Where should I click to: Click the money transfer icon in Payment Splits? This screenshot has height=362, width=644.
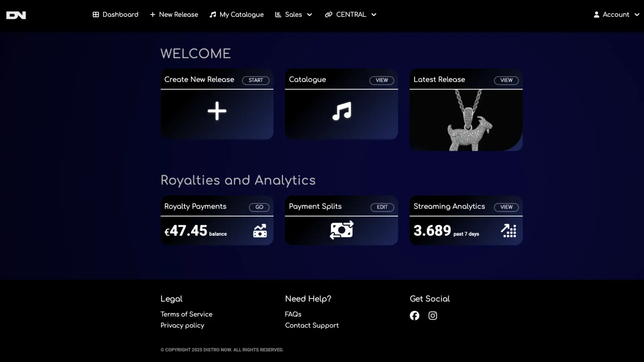click(341, 230)
